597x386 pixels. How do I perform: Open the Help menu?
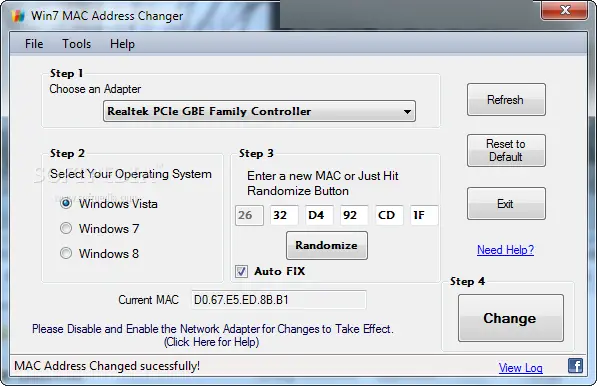coord(122,44)
